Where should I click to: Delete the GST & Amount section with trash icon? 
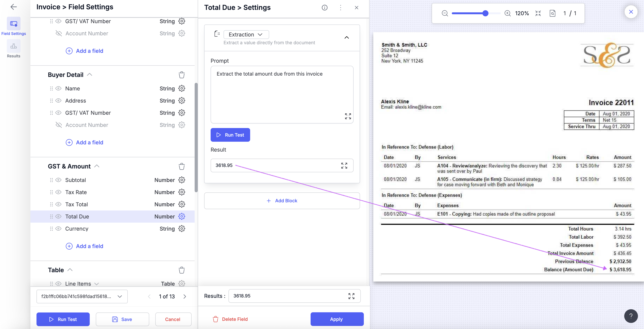182,166
